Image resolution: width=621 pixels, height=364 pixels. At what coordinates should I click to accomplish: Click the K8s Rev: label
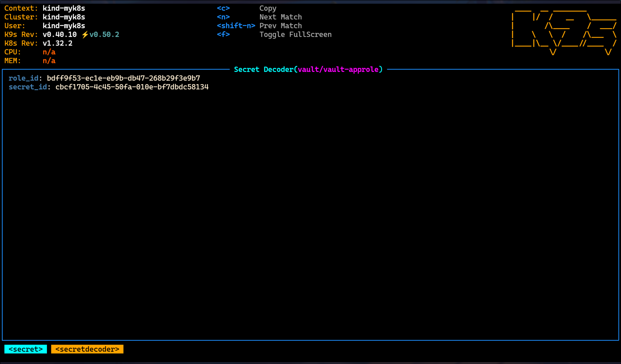pyautogui.click(x=21, y=43)
